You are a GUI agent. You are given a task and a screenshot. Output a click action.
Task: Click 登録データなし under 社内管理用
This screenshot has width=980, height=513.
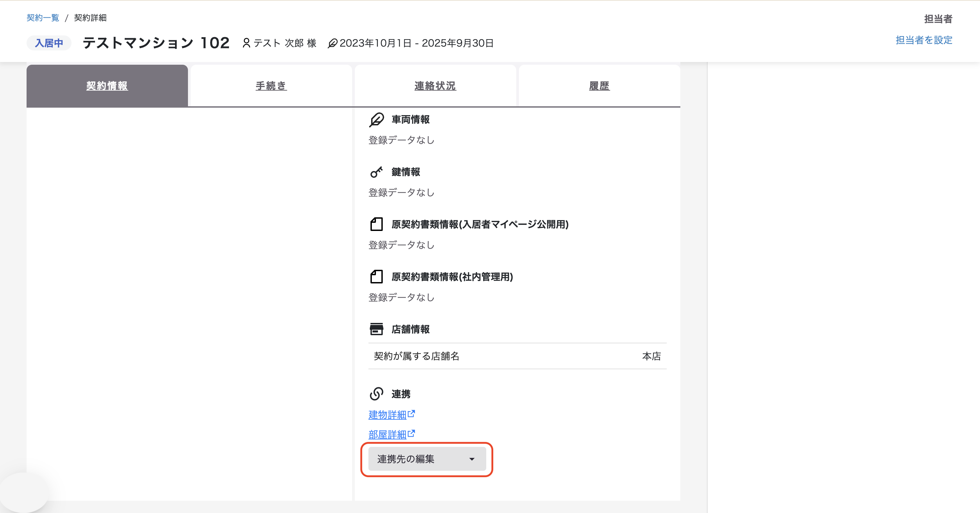pos(401,298)
